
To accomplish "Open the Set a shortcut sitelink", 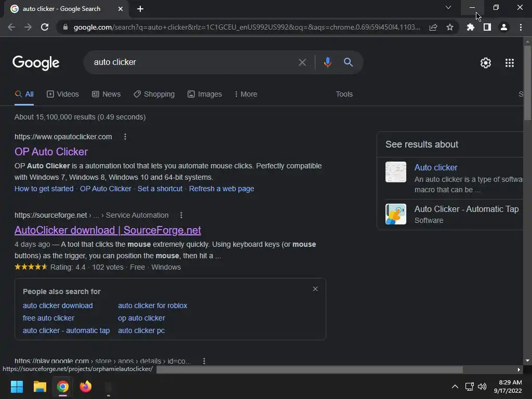I will tap(160, 189).
